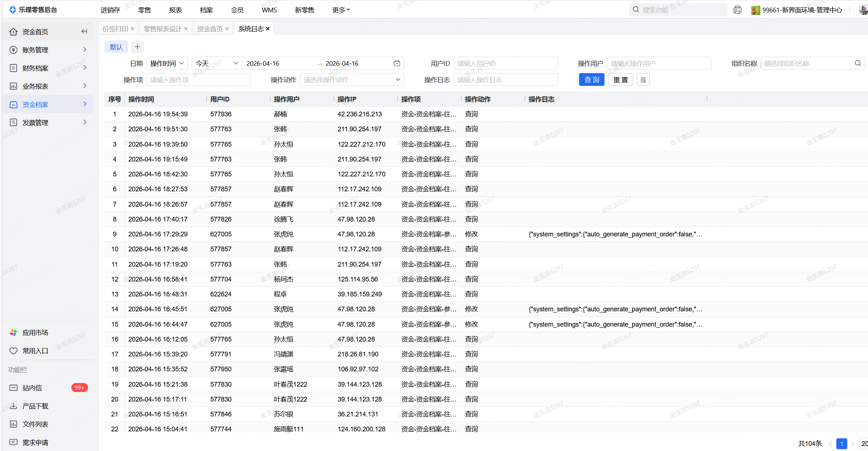Click the blue 查询 button
868x451 pixels.
(x=591, y=80)
